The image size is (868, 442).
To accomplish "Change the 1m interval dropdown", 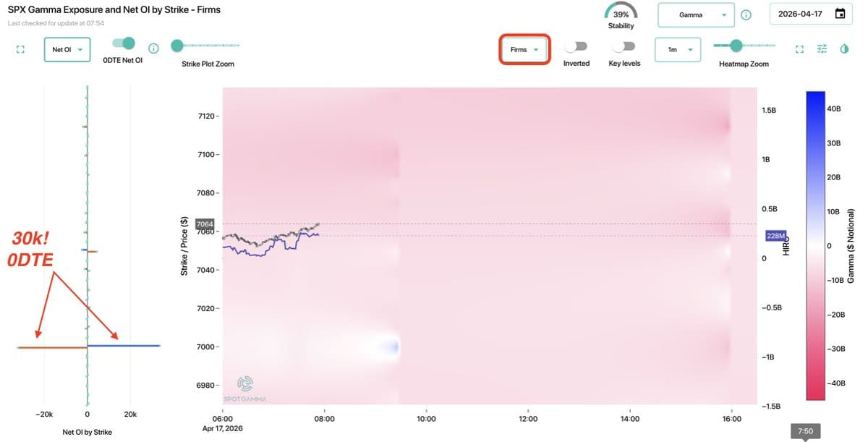I will (677, 48).
